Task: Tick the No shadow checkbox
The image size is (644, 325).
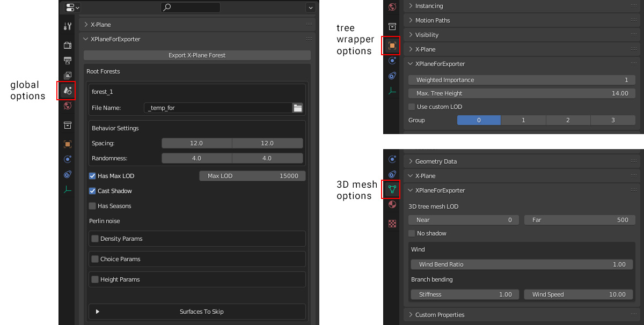Action: pyautogui.click(x=412, y=233)
